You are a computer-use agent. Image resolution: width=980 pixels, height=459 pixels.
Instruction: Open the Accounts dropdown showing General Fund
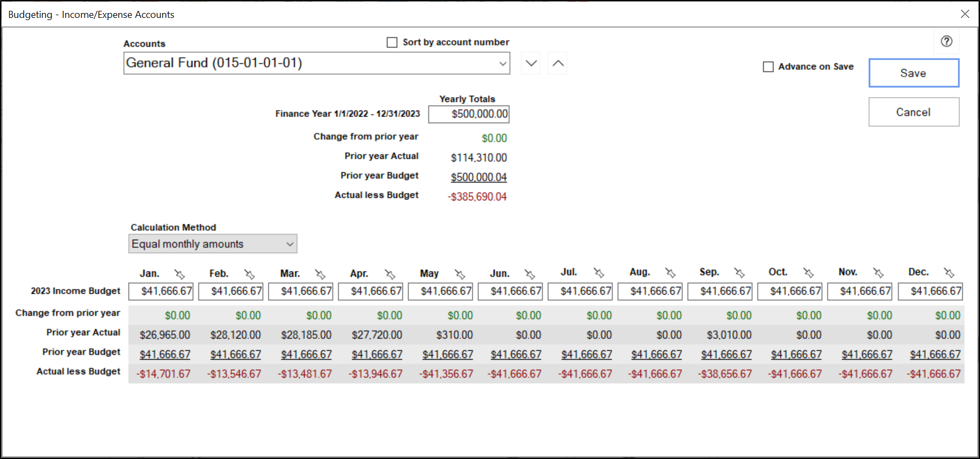point(316,63)
